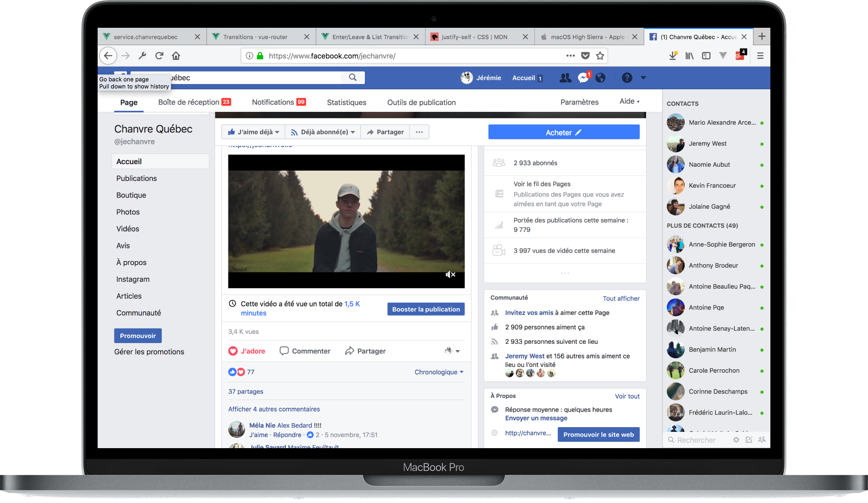Screen dimensions: 868x503
Task: Open Outils de publication tab
Action: tap(421, 103)
